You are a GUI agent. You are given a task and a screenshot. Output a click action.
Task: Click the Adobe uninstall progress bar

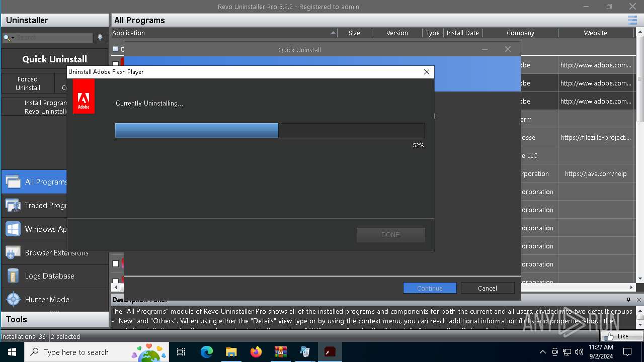click(x=270, y=131)
